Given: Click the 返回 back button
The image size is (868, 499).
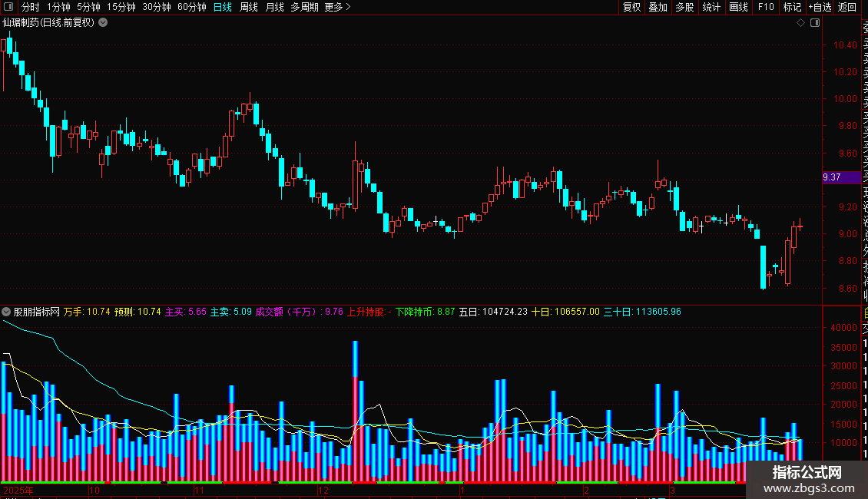Looking at the screenshot, I should click(847, 7).
